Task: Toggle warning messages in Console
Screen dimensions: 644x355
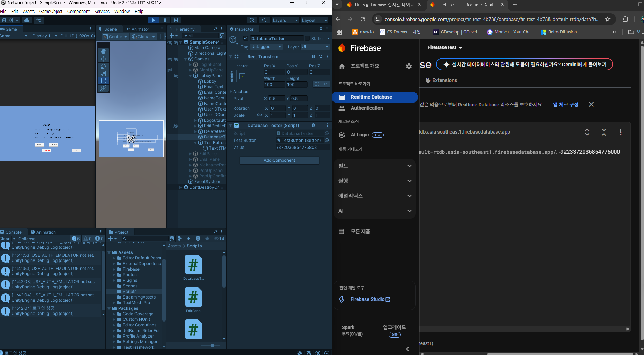Action: (x=88, y=239)
